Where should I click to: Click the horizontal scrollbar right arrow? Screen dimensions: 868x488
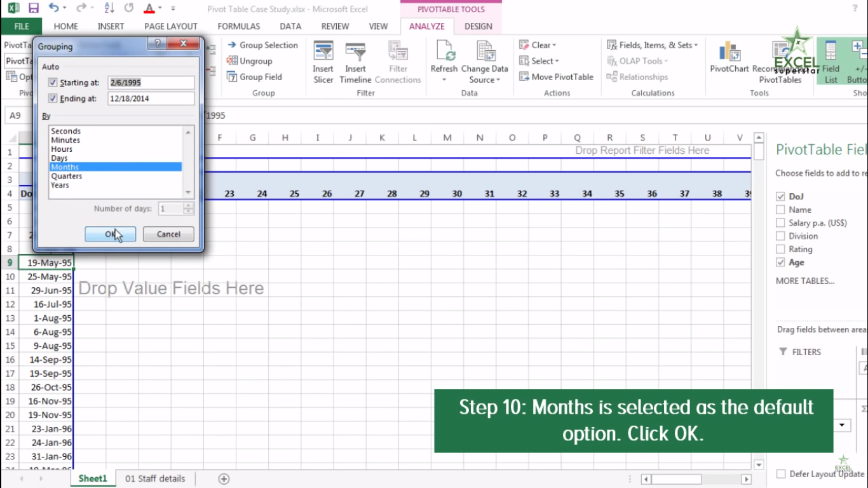pyautogui.click(x=747, y=479)
